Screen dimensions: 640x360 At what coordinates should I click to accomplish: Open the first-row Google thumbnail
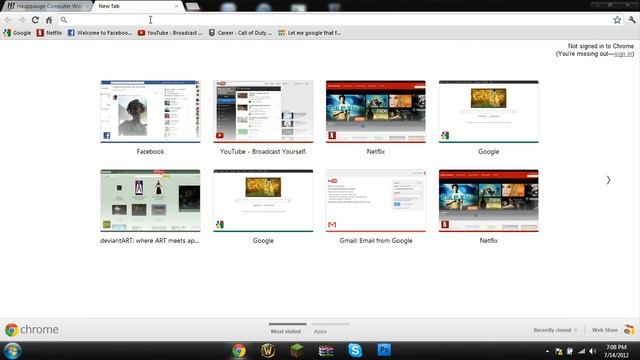[x=489, y=112]
